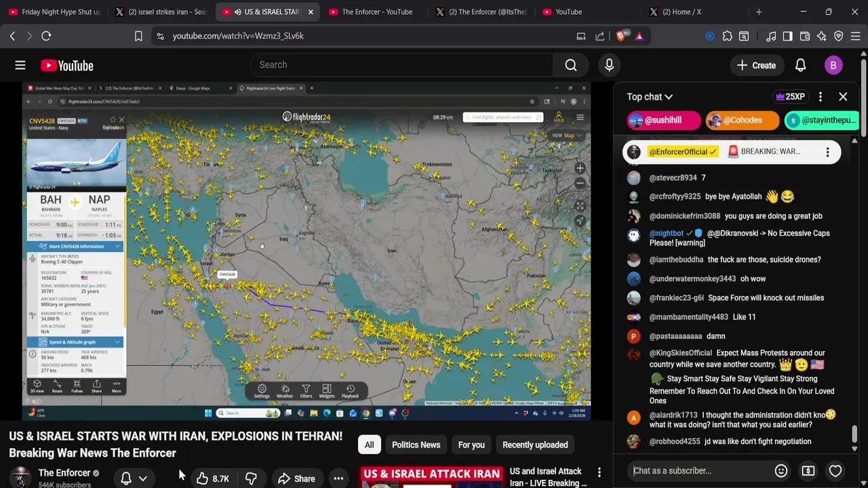Screen dimensions: 868x488
Task: Select the Recently uploaded chip
Action: pyautogui.click(x=535, y=445)
